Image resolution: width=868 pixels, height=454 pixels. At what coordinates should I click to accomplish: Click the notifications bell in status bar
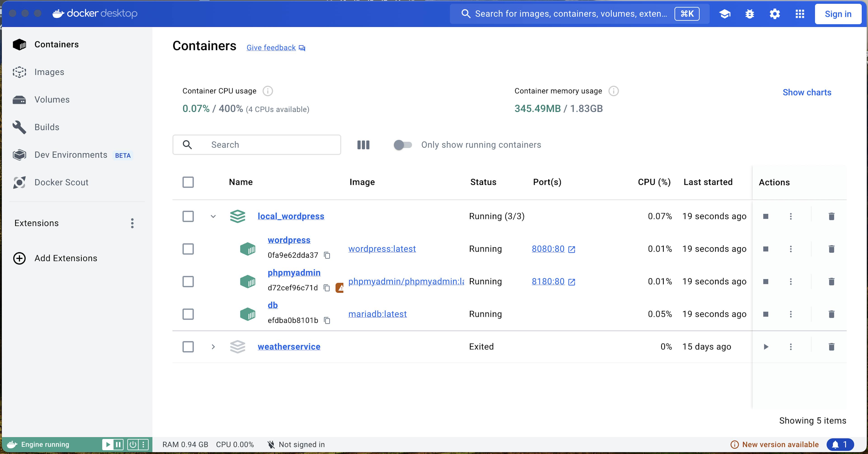tap(840, 445)
